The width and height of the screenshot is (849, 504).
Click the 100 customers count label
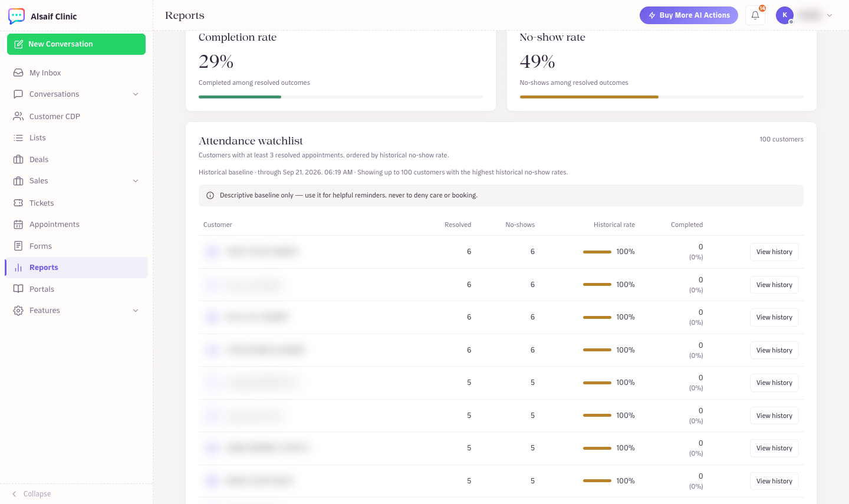point(781,139)
